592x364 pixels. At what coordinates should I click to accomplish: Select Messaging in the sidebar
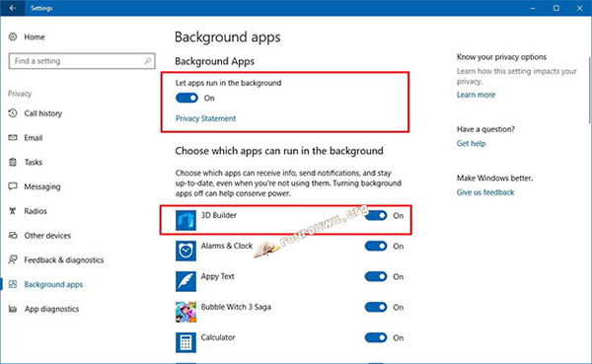coord(42,186)
